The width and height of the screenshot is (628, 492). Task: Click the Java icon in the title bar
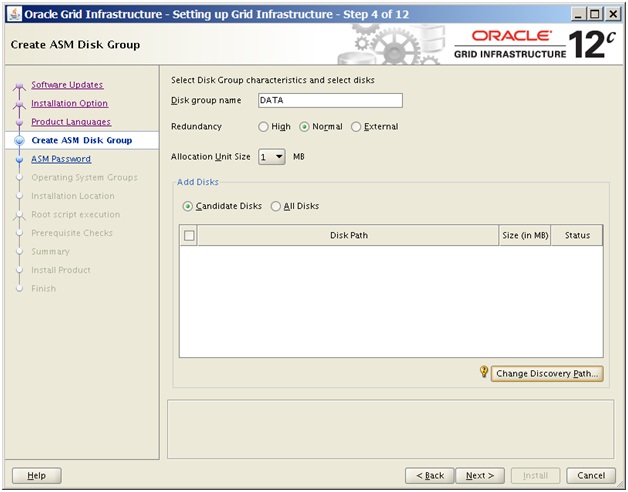coord(14,14)
